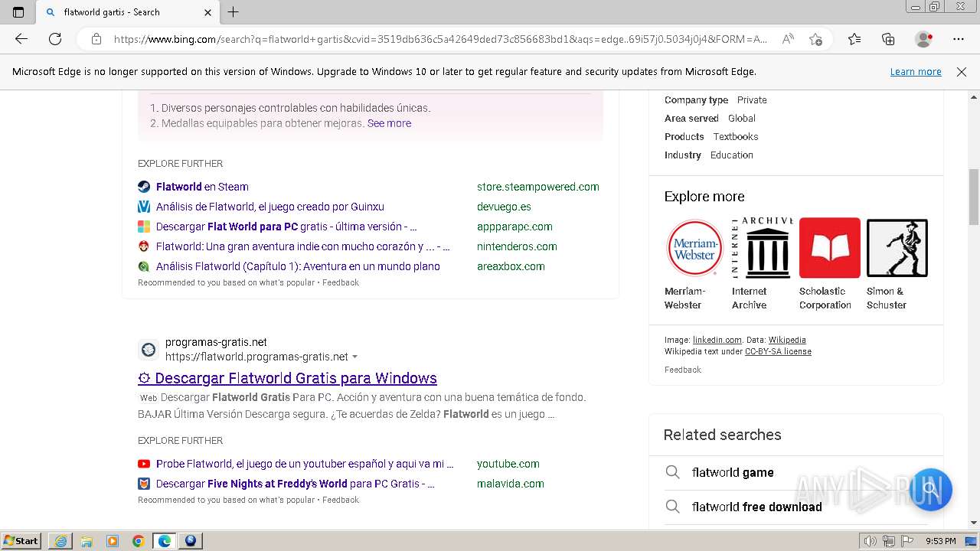Viewport: 980px width, 551px height.
Task: Open File Explorer from taskbar
Action: pyautogui.click(x=87, y=541)
